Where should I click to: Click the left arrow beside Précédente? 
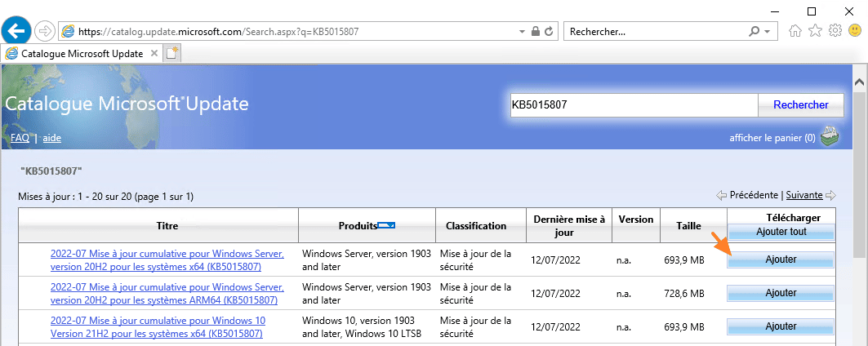pyautogui.click(x=721, y=195)
